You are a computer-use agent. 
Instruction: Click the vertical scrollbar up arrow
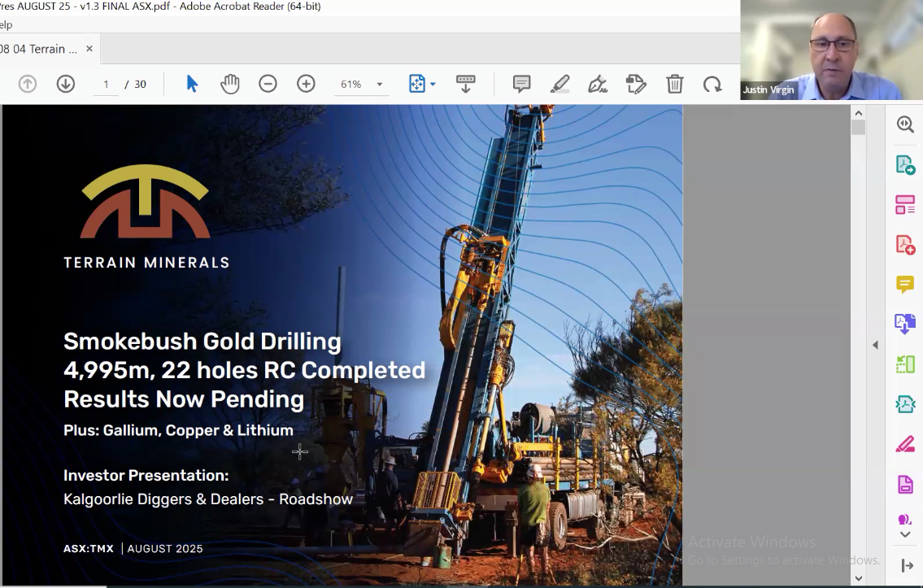pos(858,113)
